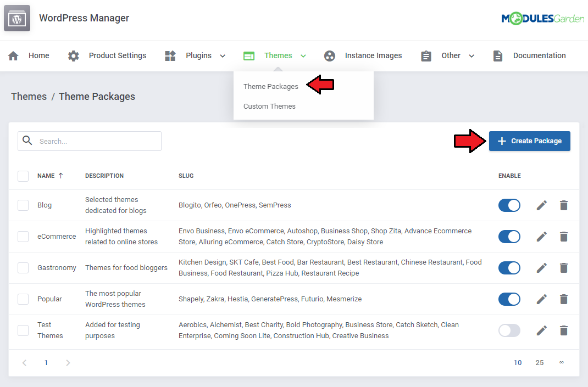
Task: Click the Create Package button
Action: click(530, 141)
